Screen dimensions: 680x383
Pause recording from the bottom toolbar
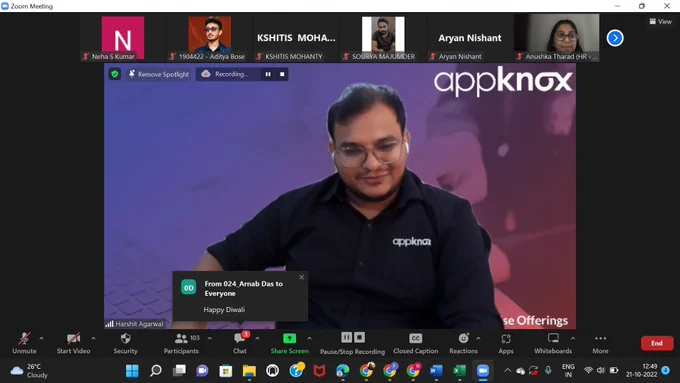(x=347, y=337)
